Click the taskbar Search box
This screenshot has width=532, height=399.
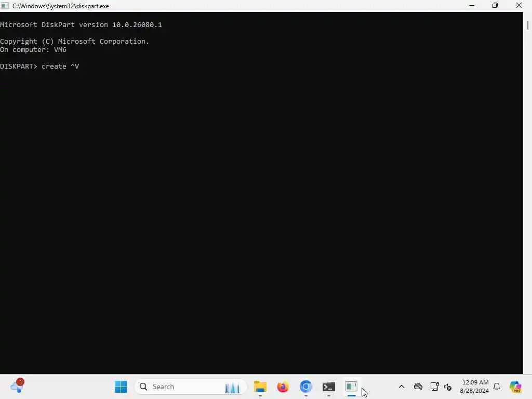(x=191, y=387)
